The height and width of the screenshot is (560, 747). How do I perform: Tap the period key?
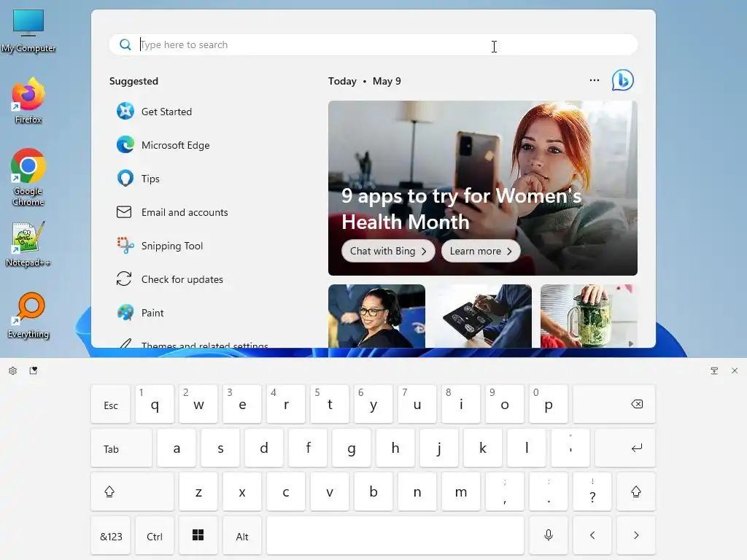click(x=549, y=491)
